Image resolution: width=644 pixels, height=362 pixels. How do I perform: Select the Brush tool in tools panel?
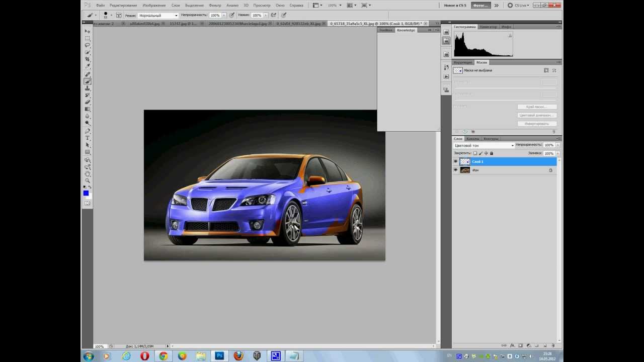click(88, 81)
